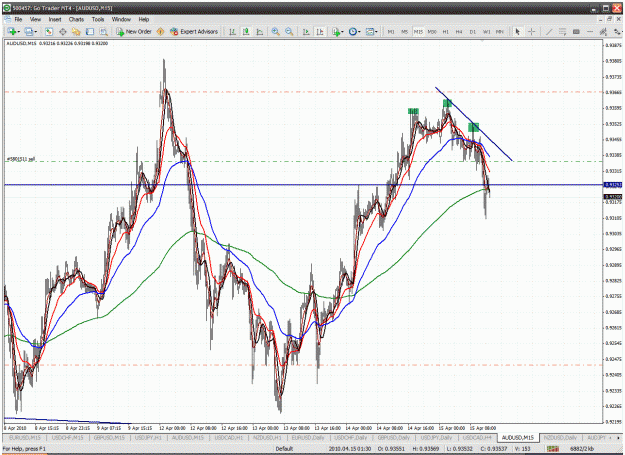Toggle the Market Watch window icon
Viewport: 625px width, 455px height.
49,31
